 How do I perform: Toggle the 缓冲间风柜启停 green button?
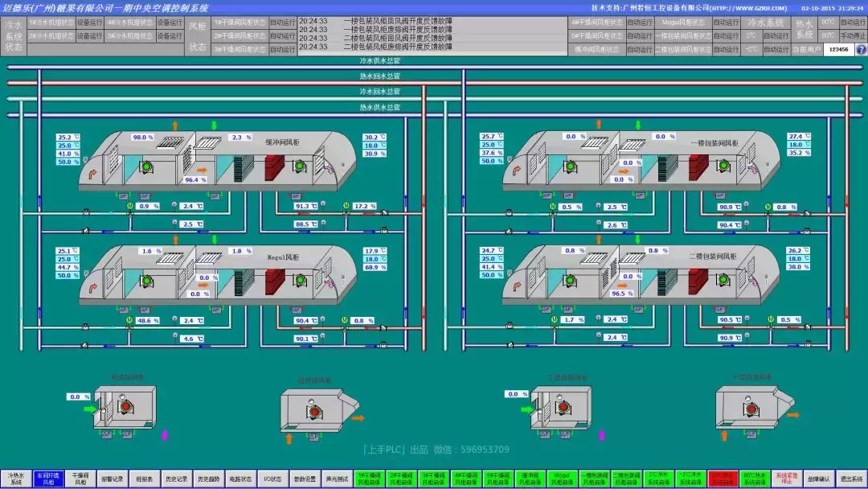coord(529,479)
